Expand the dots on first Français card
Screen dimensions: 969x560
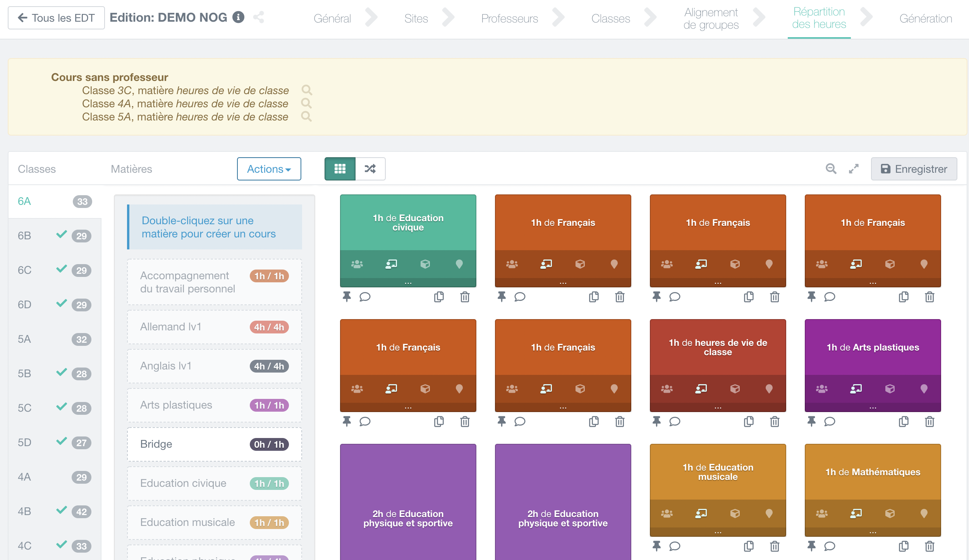point(563,283)
